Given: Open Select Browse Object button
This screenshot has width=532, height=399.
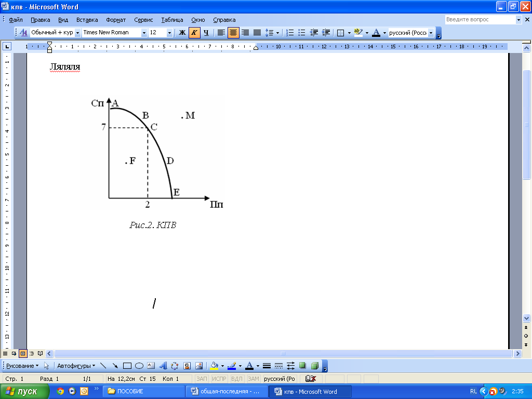Looking at the screenshot, I should coord(526,336).
